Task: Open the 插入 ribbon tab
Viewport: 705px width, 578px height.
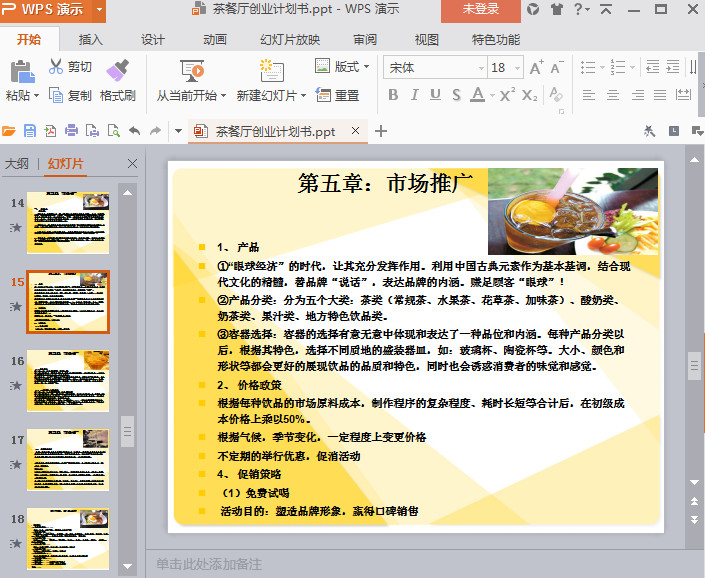Action: pos(90,40)
